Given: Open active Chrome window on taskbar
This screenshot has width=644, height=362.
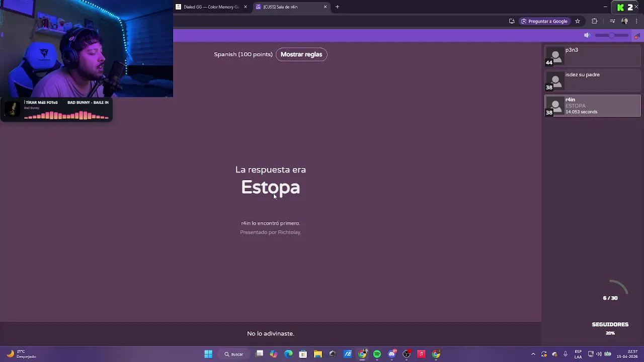Looking at the screenshot, I should coord(362,354).
